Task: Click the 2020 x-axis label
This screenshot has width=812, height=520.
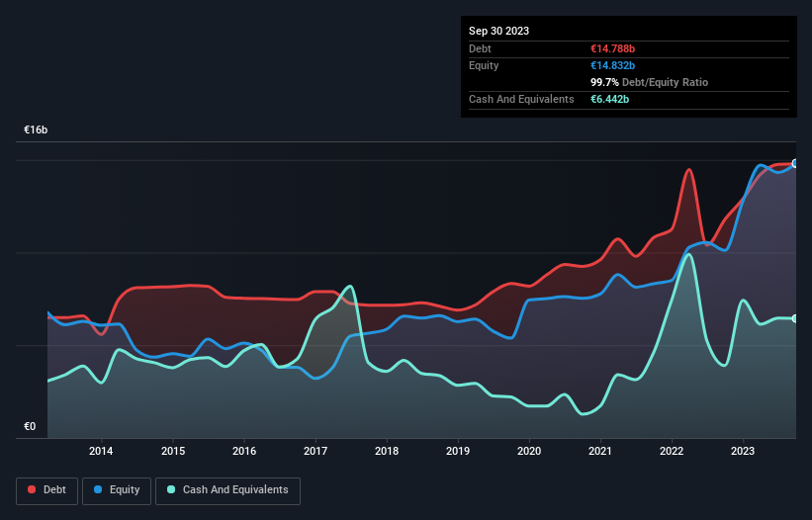Action: 529,451
